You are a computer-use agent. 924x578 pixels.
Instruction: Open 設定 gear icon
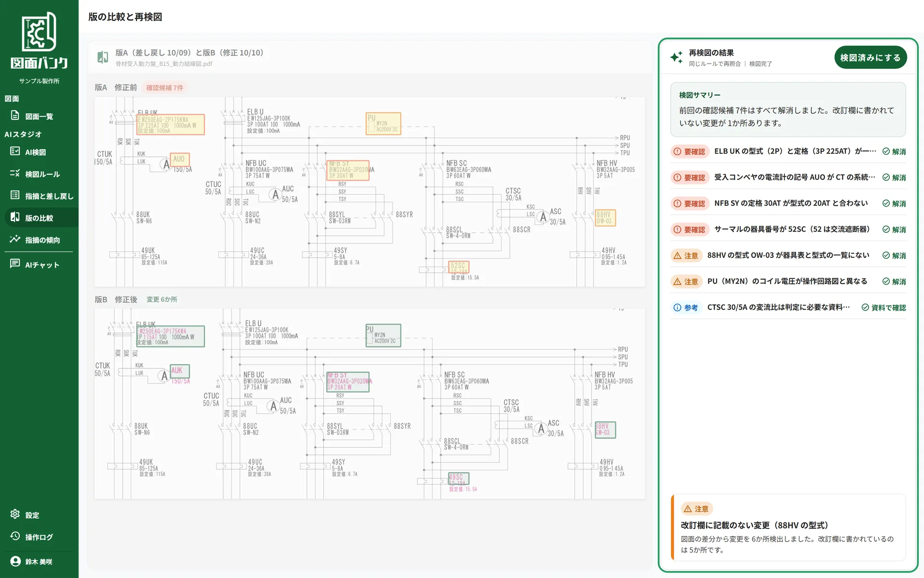click(x=15, y=514)
